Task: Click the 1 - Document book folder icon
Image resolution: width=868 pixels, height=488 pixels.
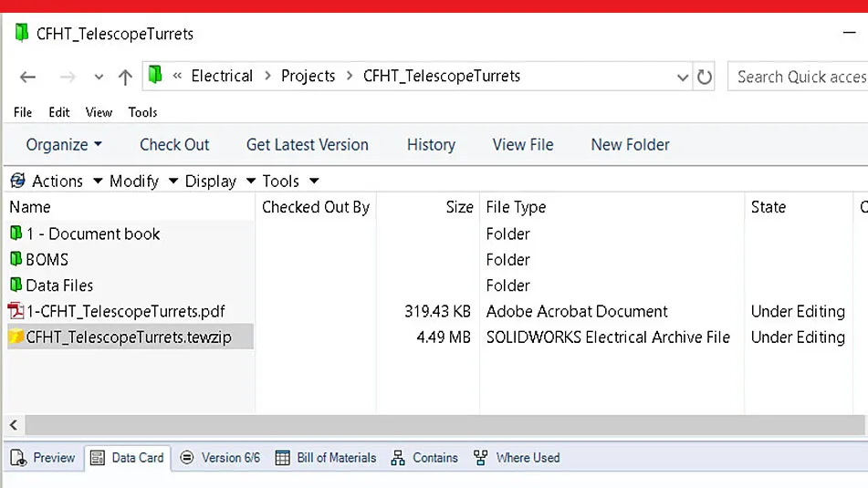Action: [16, 233]
